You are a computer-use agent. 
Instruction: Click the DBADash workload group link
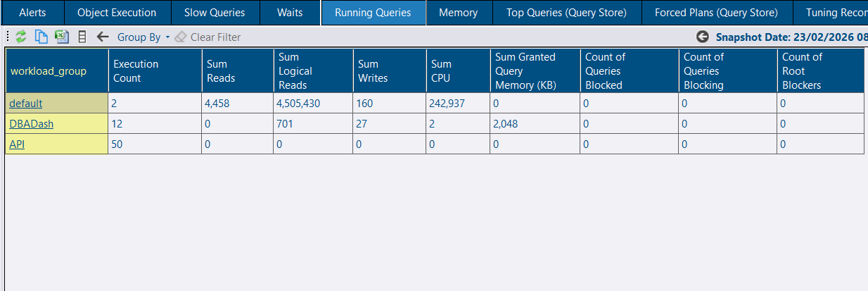31,124
